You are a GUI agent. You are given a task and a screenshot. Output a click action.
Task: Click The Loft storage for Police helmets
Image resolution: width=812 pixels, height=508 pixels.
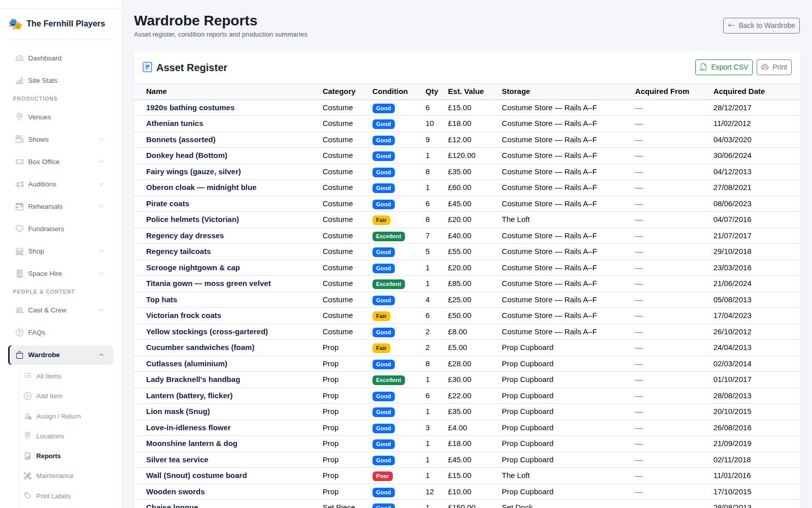tap(516, 219)
